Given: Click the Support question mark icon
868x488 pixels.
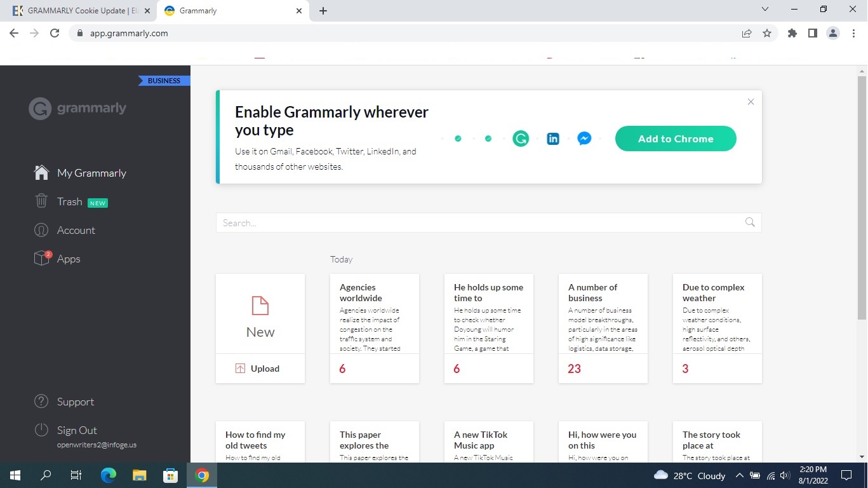Looking at the screenshot, I should (x=41, y=402).
